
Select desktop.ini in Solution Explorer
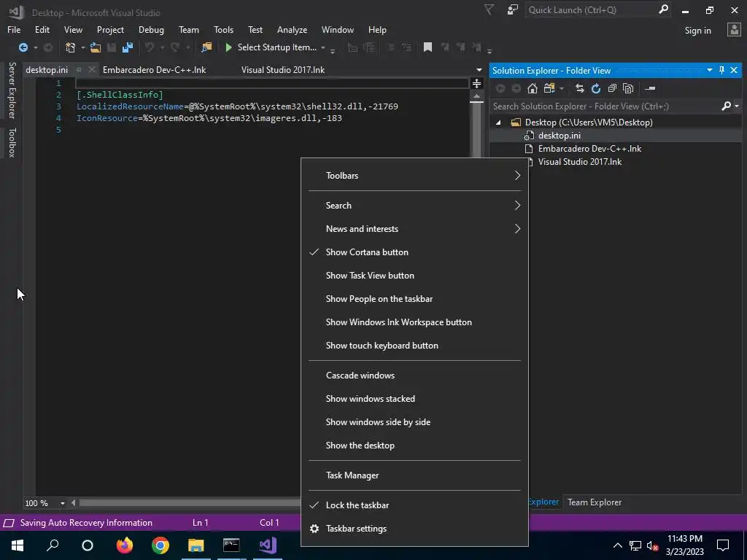pos(559,136)
